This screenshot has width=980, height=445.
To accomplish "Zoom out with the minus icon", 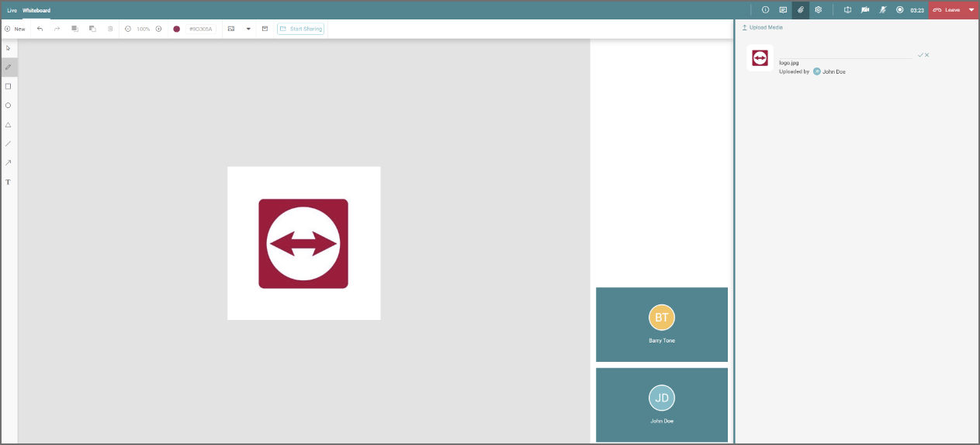I will (128, 29).
